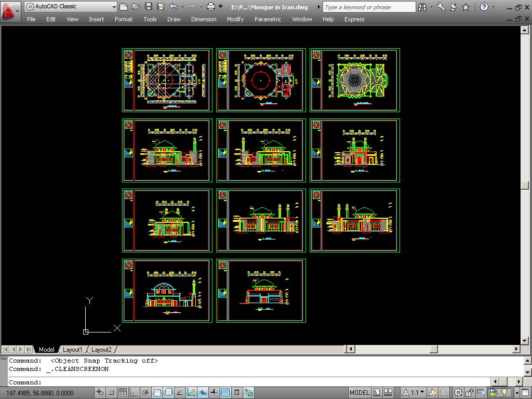Click the Favorites star icon in the title bar

tap(465, 7)
